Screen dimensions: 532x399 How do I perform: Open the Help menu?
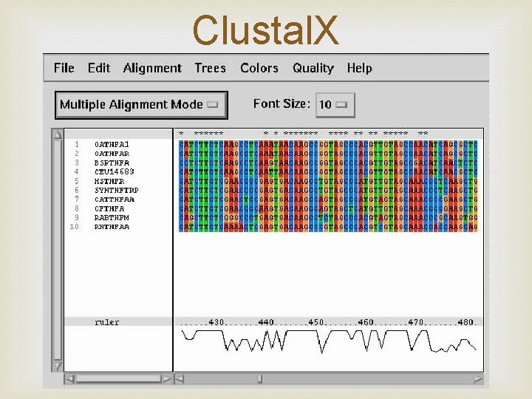click(359, 68)
